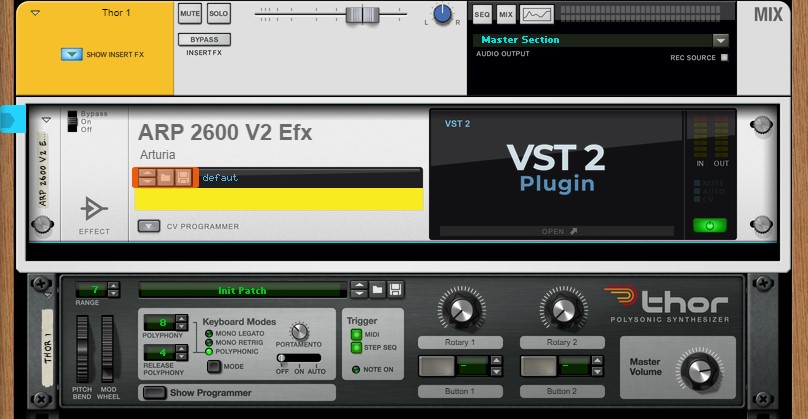Screen dimensions: 808x419
Task: Select Polyphonic keyboard mode
Action: 209,351
